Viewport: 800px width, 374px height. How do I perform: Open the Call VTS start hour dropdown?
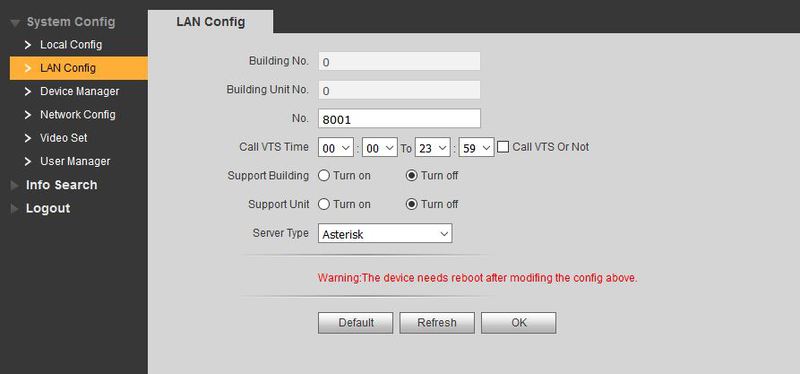(336, 148)
